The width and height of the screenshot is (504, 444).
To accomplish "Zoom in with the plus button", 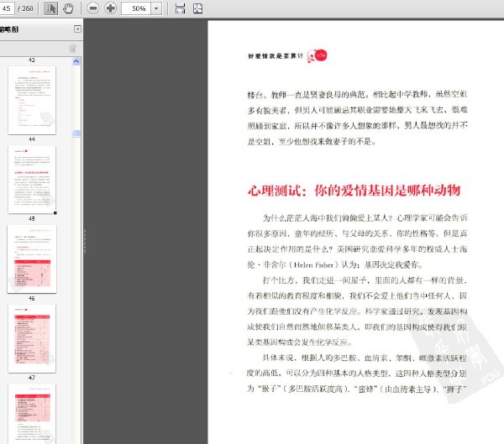I will click(110, 8).
